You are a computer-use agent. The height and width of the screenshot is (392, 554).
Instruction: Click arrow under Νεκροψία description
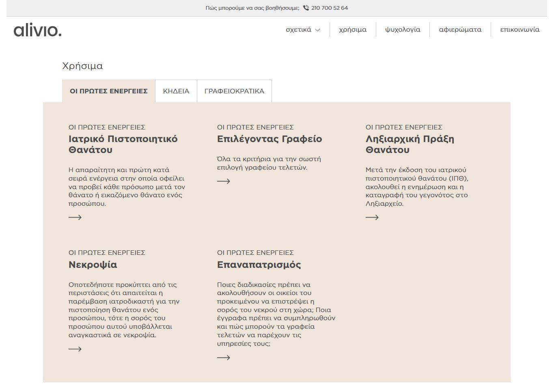coord(75,349)
